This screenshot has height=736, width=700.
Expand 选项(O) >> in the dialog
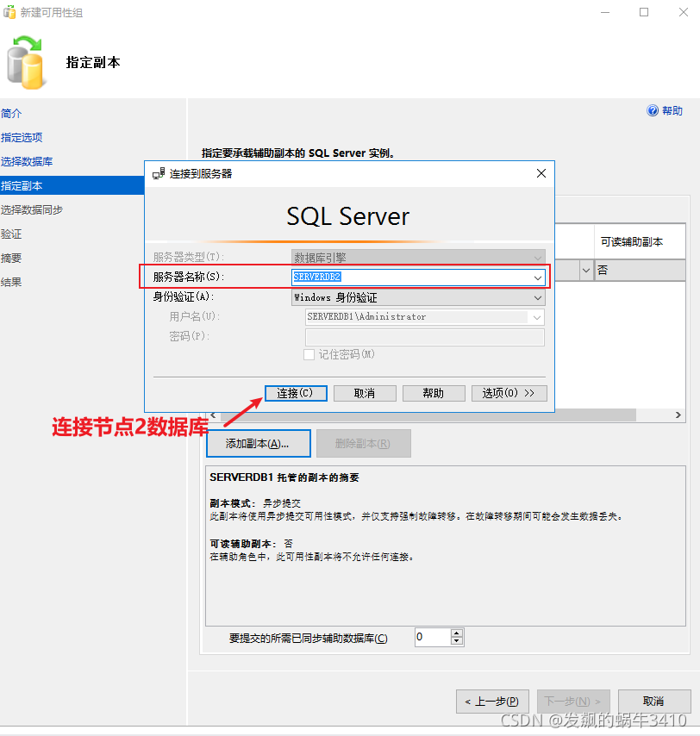509,393
